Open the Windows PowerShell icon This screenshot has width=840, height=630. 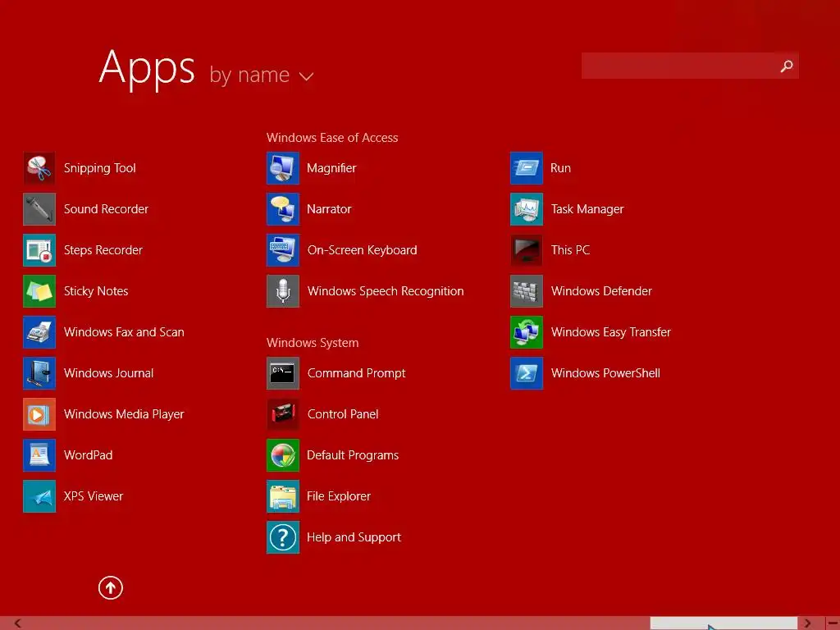click(x=527, y=373)
